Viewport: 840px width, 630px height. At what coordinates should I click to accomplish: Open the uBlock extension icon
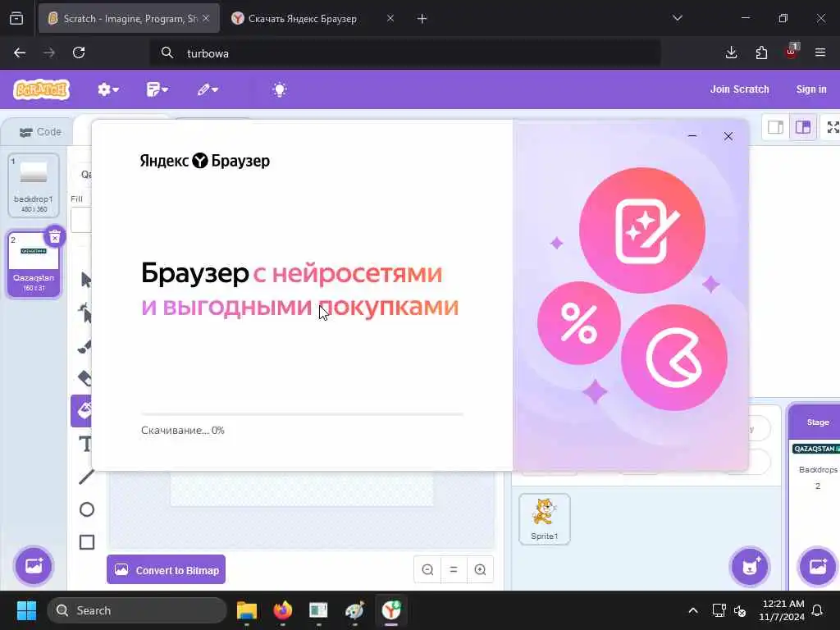point(791,52)
